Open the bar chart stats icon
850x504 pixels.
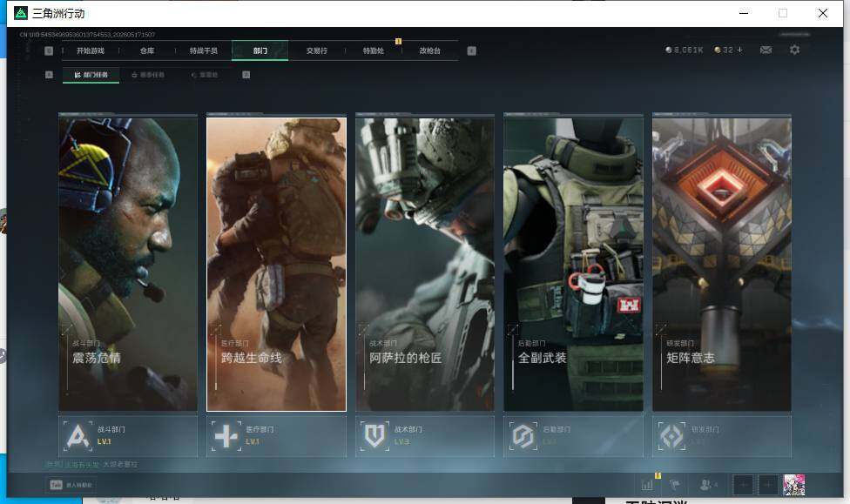647,485
